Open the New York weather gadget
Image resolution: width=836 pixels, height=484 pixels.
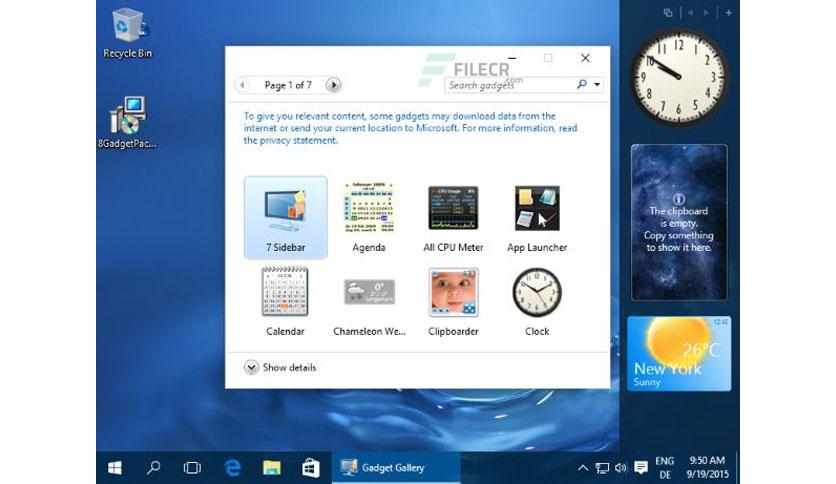(x=679, y=353)
